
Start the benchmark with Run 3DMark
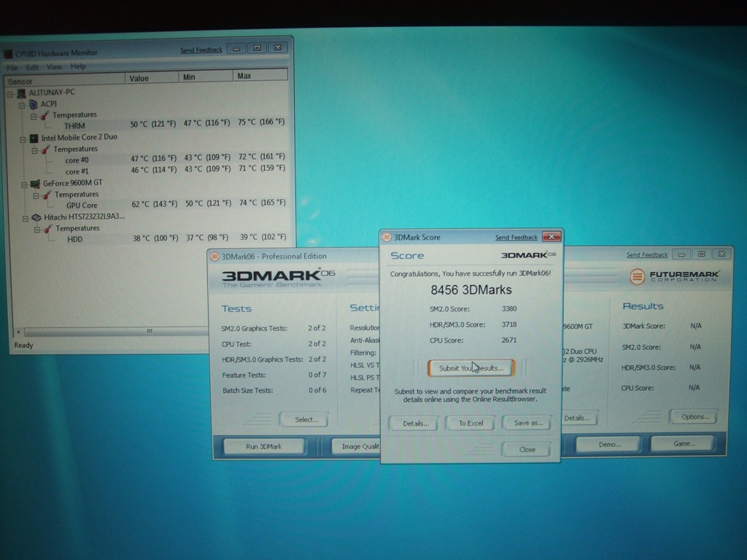pos(263,447)
